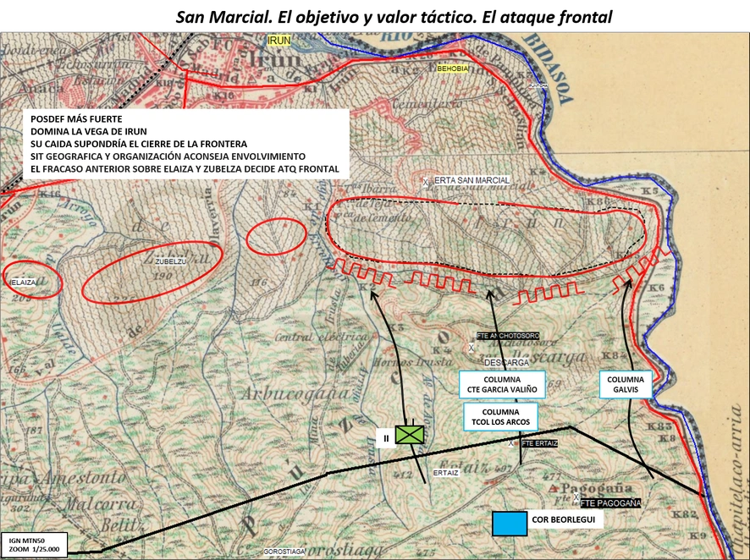Click the ERTAIZ white label
This screenshot has width=750, height=560.
446,473
